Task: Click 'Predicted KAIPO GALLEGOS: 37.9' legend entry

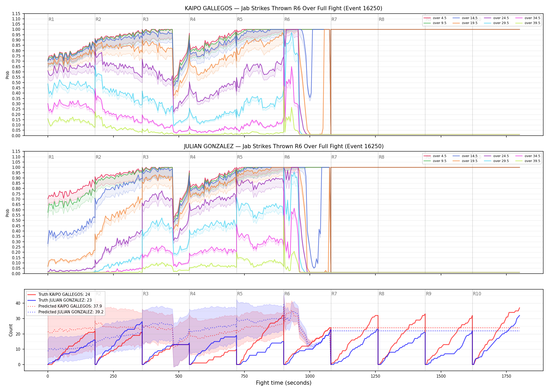Action: 65,306
